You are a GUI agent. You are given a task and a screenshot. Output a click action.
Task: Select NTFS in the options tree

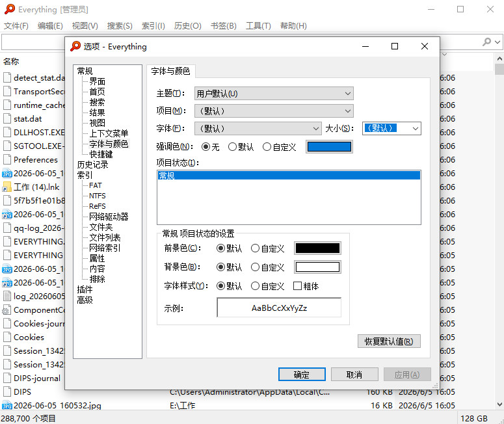97,196
